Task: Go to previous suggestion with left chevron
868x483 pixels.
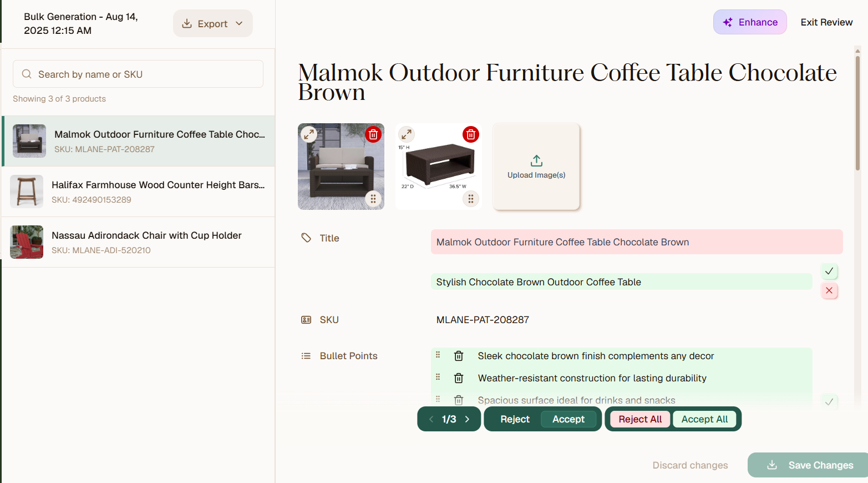Action: click(x=431, y=419)
